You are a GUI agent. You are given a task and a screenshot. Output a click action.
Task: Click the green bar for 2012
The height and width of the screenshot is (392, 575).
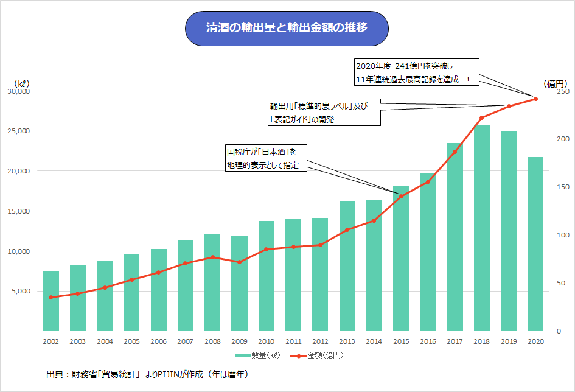coord(320,275)
